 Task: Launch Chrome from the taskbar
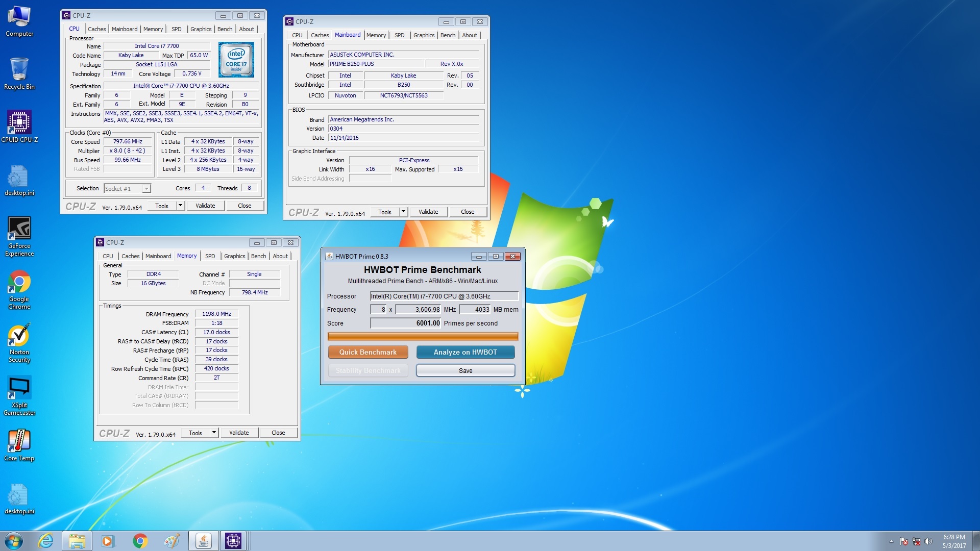(140, 541)
